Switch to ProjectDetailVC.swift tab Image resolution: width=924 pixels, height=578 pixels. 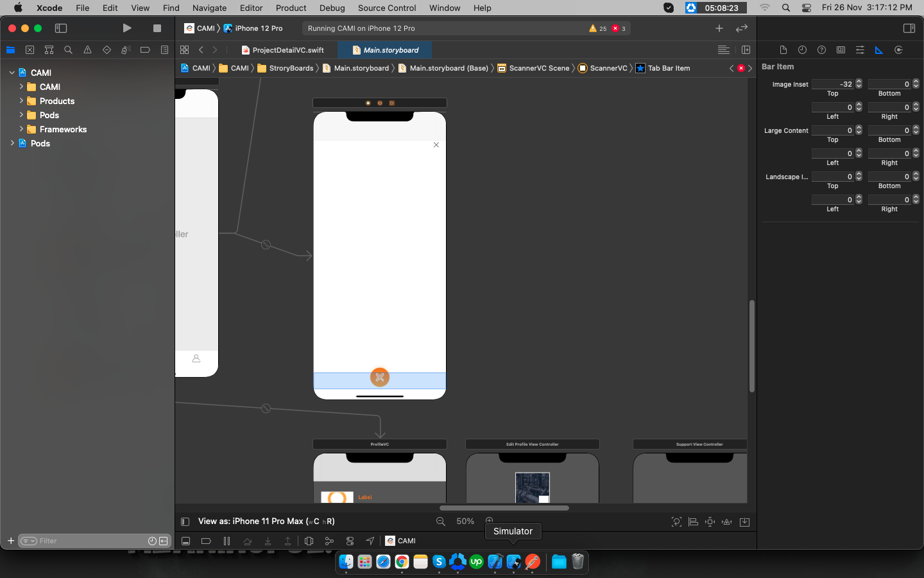click(x=282, y=50)
